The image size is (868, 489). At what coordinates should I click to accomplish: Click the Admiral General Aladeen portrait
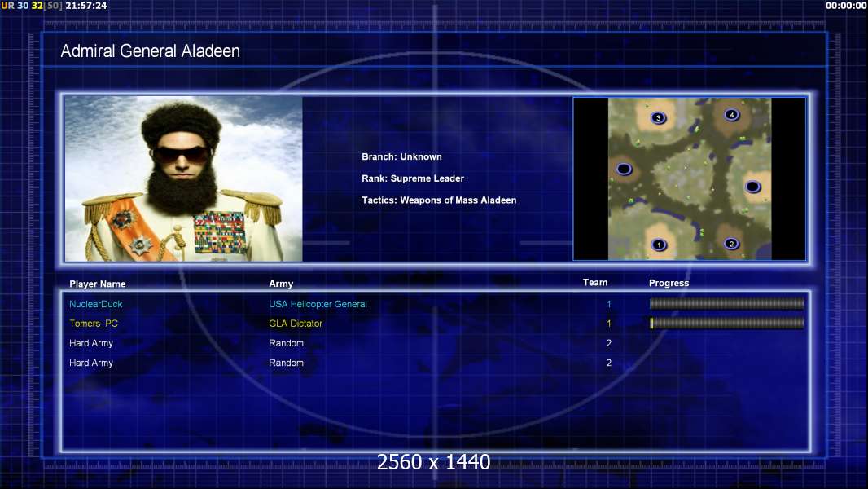pyautogui.click(x=184, y=178)
